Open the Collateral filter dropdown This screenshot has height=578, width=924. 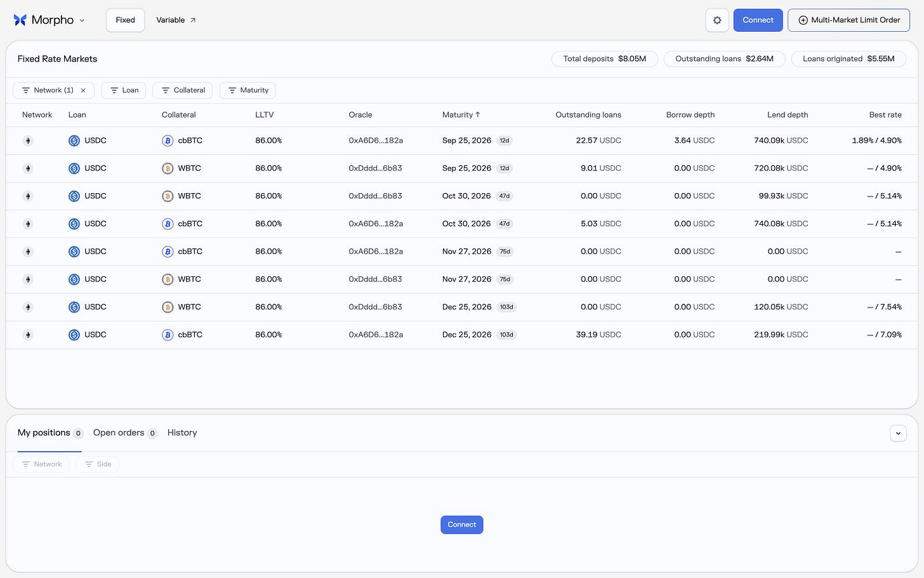[x=183, y=90]
